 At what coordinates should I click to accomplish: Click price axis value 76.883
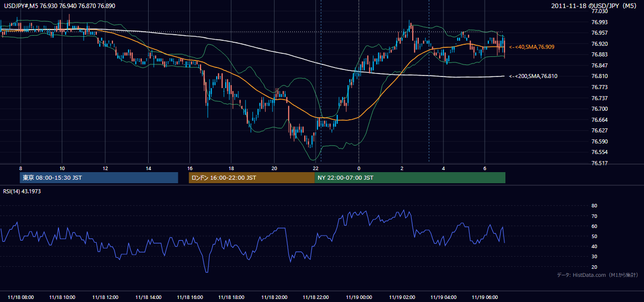click(x=599, y=54)
